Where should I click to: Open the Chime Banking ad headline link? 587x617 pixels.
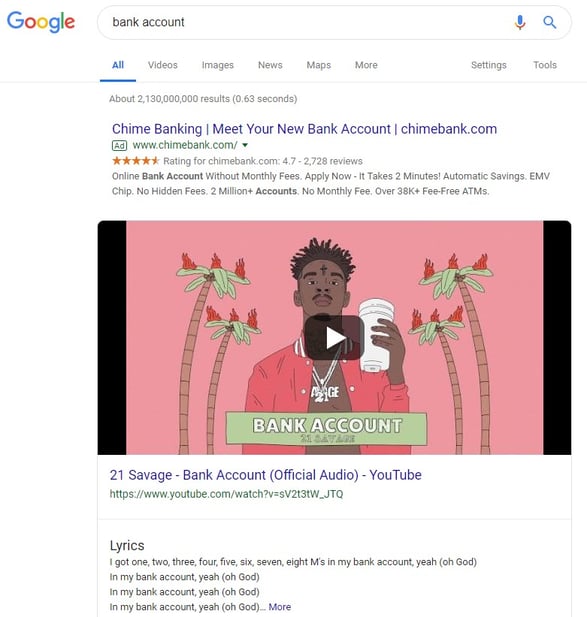click(305, 129)
